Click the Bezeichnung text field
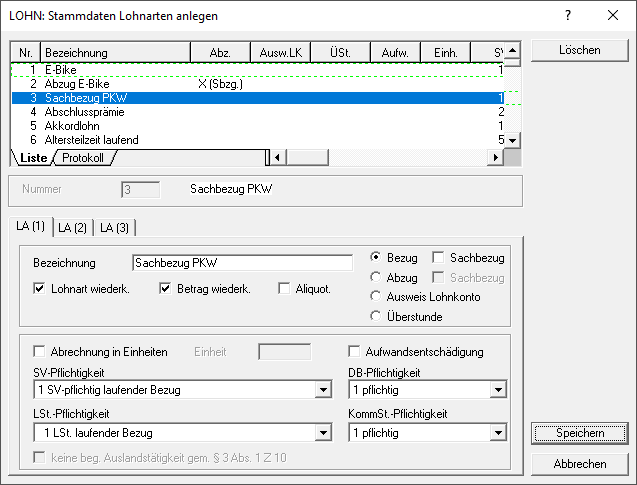Viewport: 637px width, 485px height. coord(242,263)
